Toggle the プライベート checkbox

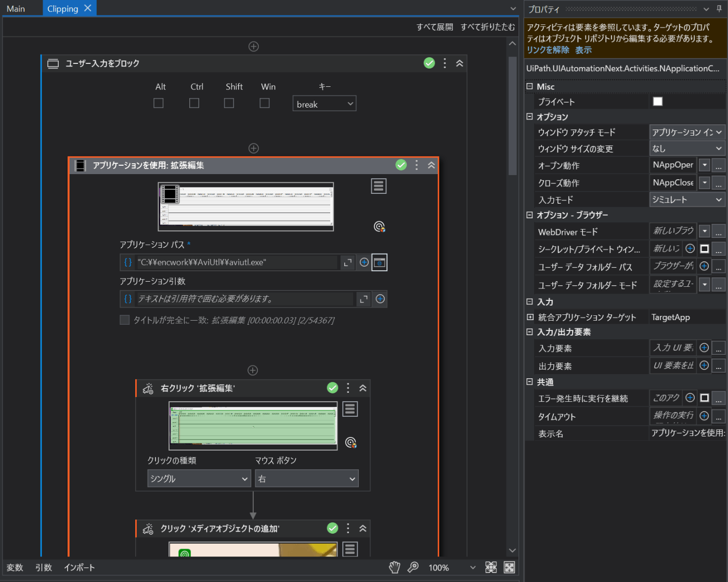(x=658, y=101)
